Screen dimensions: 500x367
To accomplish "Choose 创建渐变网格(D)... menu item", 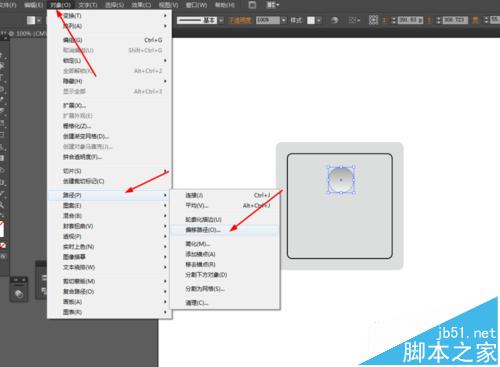I will 110,137.
